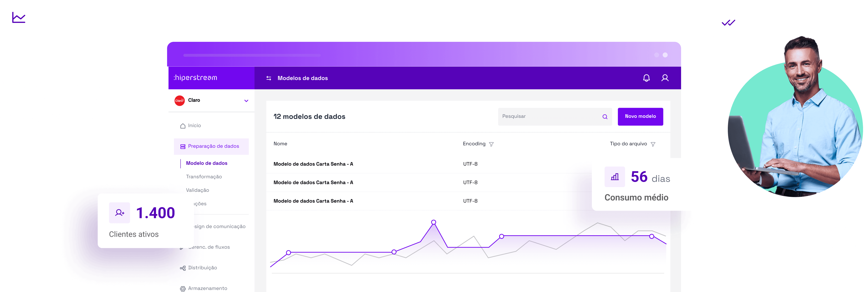Viewport: 868px width, 292px height.
Task: Click the 12 modelos de dados heading
Action: 309,117
